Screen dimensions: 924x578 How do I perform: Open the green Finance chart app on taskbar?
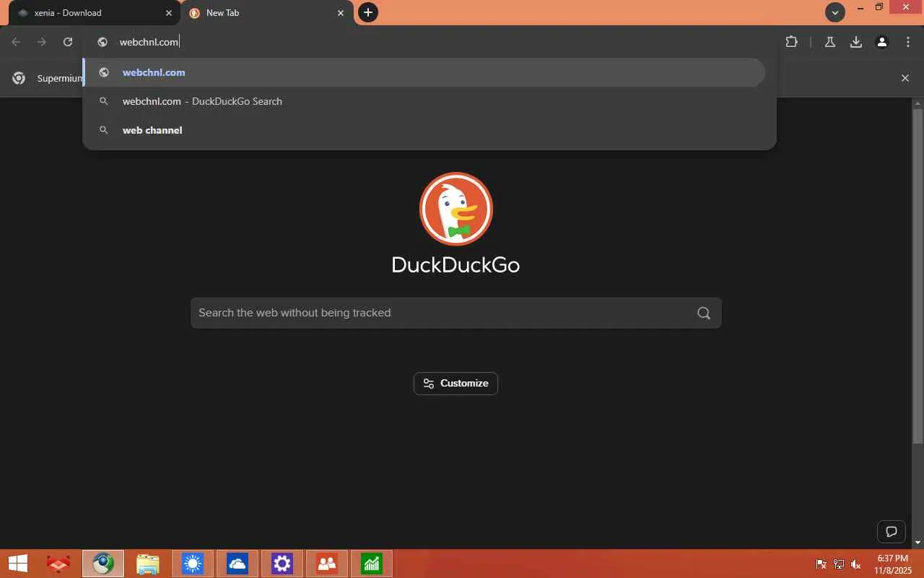pyautogui.click(x=372, y=564)
